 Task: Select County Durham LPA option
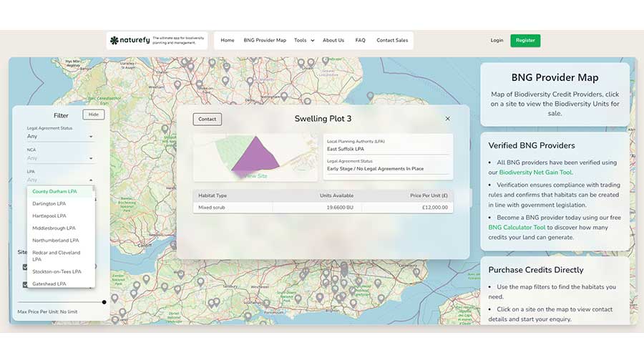point(60,192)
